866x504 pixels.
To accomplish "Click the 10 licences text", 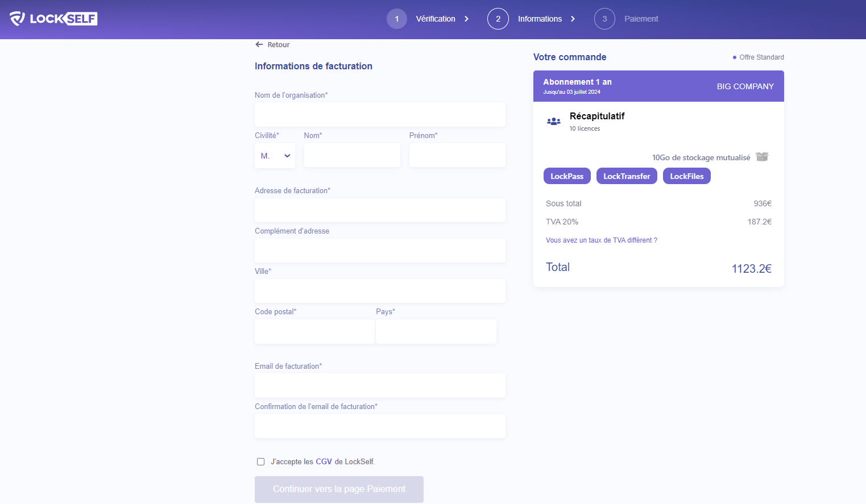I will pyautogui.click(x=585, y=128).
